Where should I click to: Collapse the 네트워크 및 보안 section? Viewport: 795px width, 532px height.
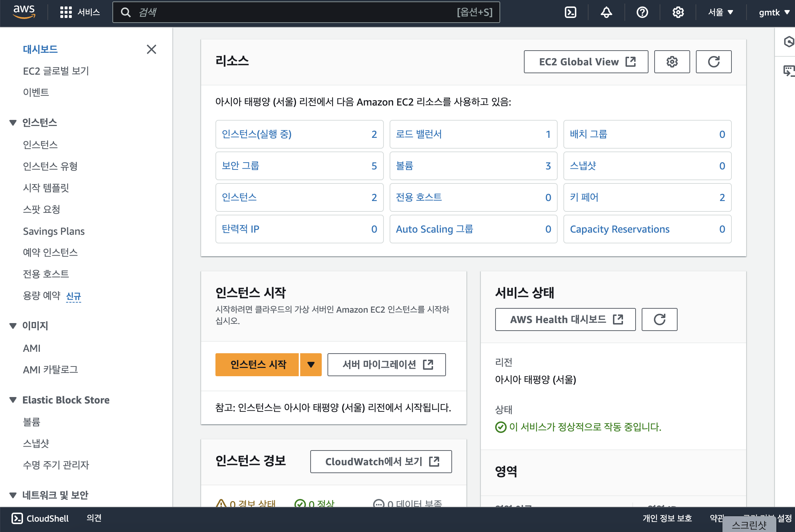point(13,495)
